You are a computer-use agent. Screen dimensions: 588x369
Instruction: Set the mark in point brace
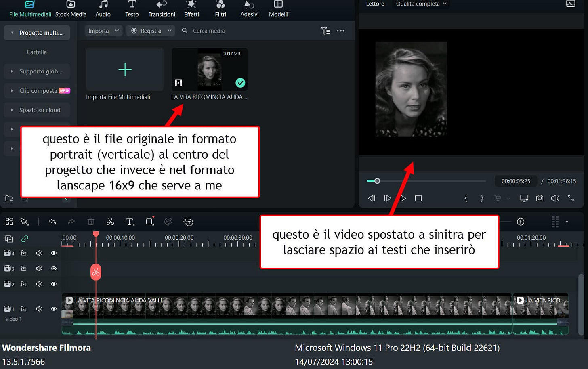[466, 198]
